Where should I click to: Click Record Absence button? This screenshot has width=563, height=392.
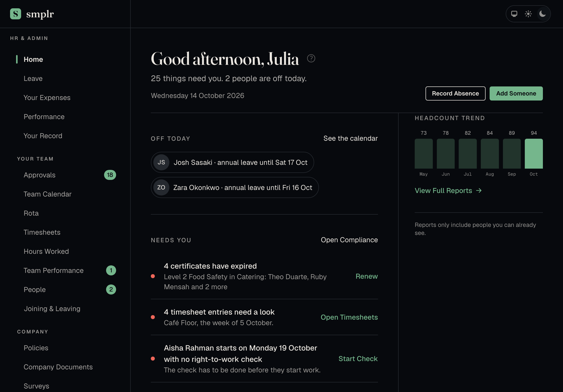[455, 93]
